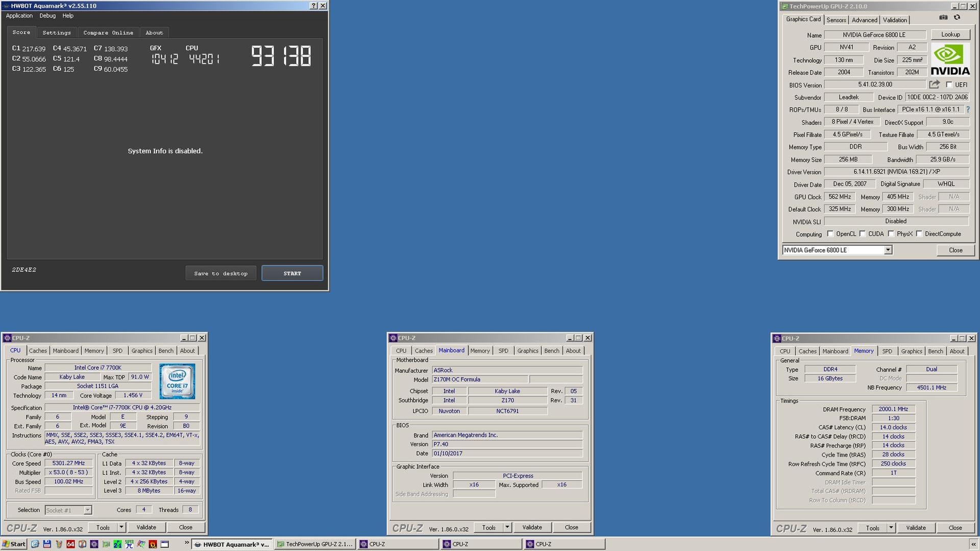Click the NVIDIA logo in GPU-Z
This screenshot has height=551, width=980.
(x=950, y=60)
